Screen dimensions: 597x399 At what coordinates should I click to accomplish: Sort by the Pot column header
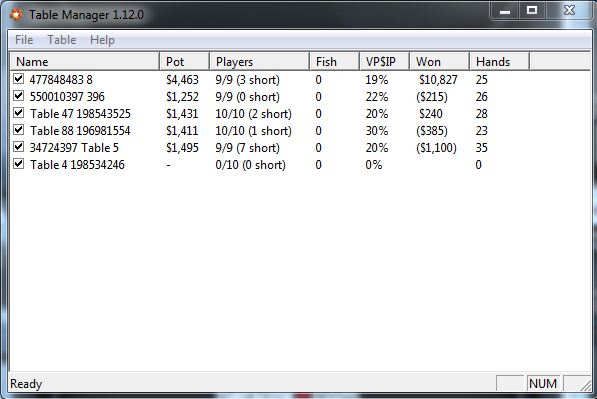[184, 62]
